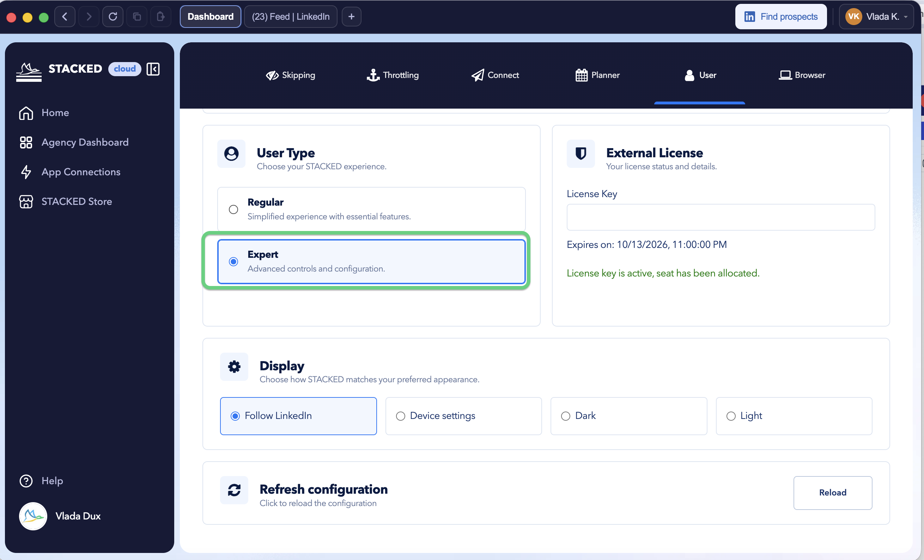Collapse the sidebar with the panel icon
924x560 pixels.
point(153,69)
